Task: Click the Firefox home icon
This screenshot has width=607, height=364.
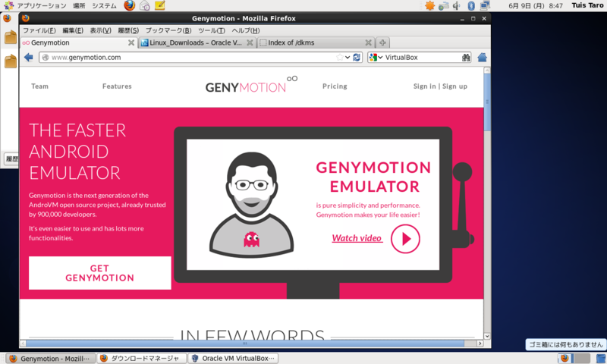Action: [482, 57]
